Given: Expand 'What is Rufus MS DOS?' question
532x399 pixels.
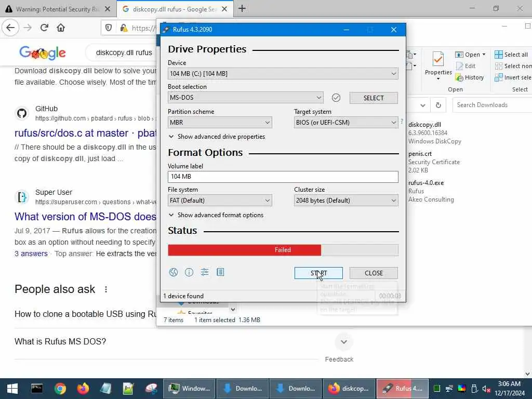Looking at the screenshot, I should [x=344, y=342].
